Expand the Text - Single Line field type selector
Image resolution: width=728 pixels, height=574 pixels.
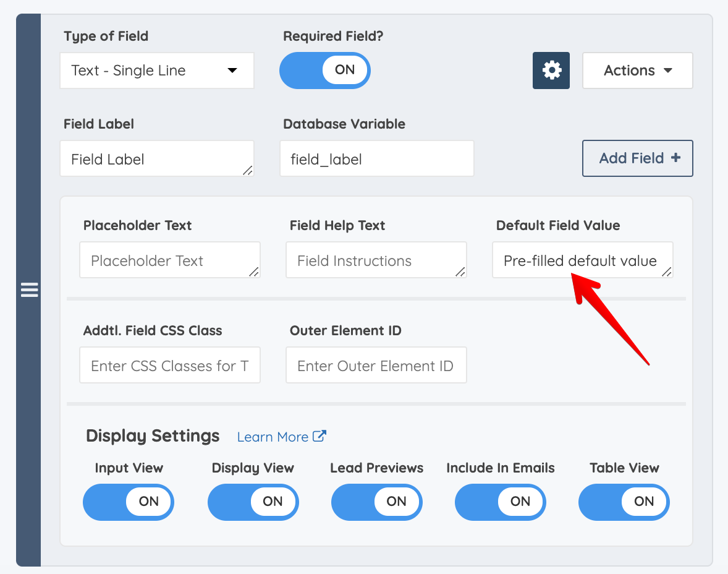(156, 70)
